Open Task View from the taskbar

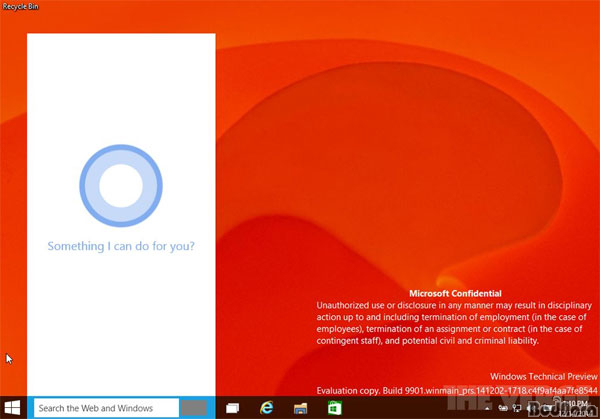(232, 408)
